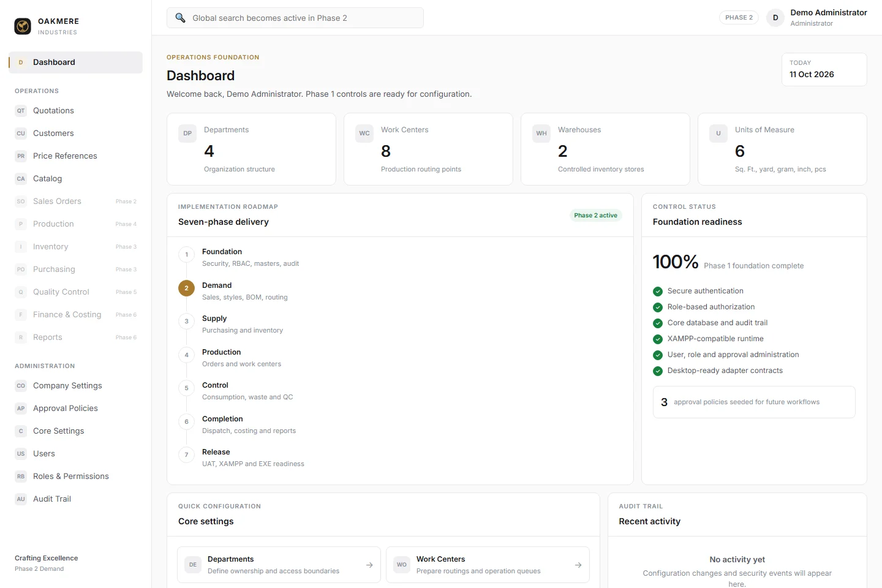Select roadmap step 1 Foundation marker

(187, 255)
